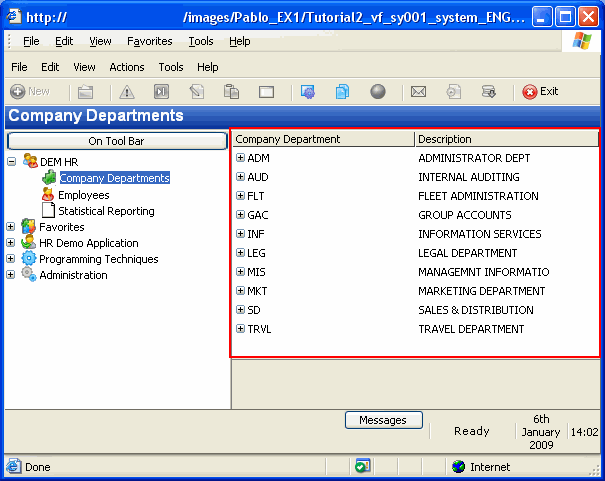This screenshot has height=481, width=605.
Task: Expand the Administration tree node
Action: point(11,275)
